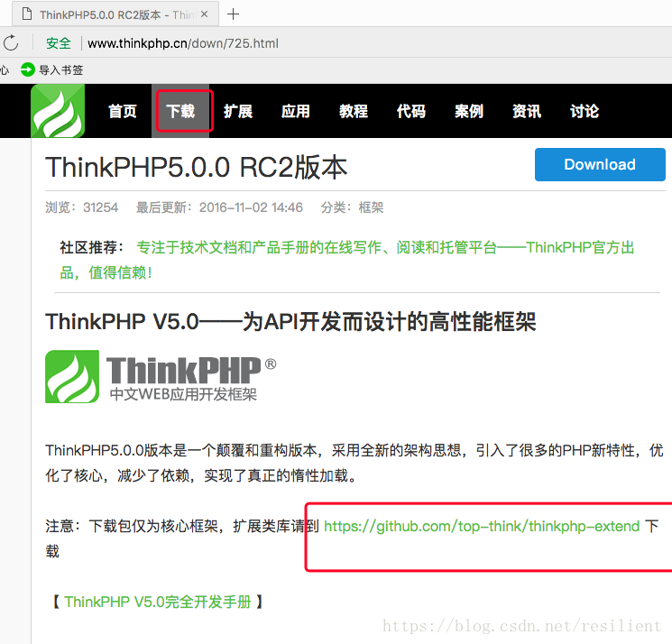Open the 应用 navigation item
Image resolution: width=672 pixels, height=644 pixels.
tap(295, 111)
